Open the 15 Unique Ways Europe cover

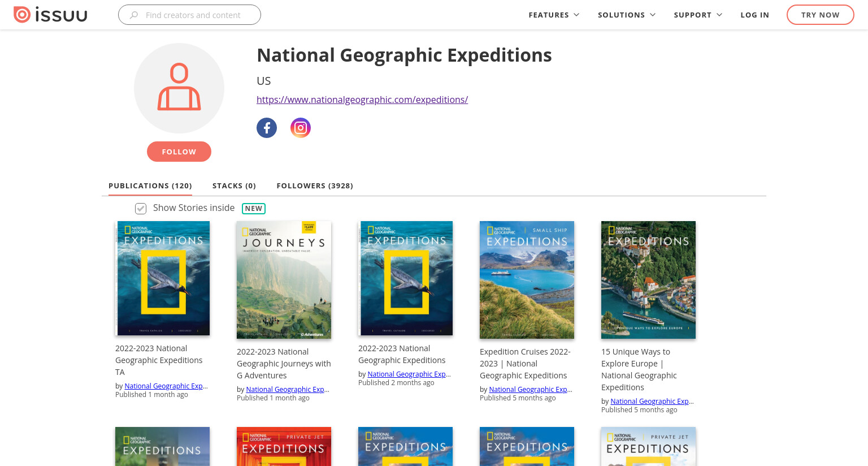point(648,280)
